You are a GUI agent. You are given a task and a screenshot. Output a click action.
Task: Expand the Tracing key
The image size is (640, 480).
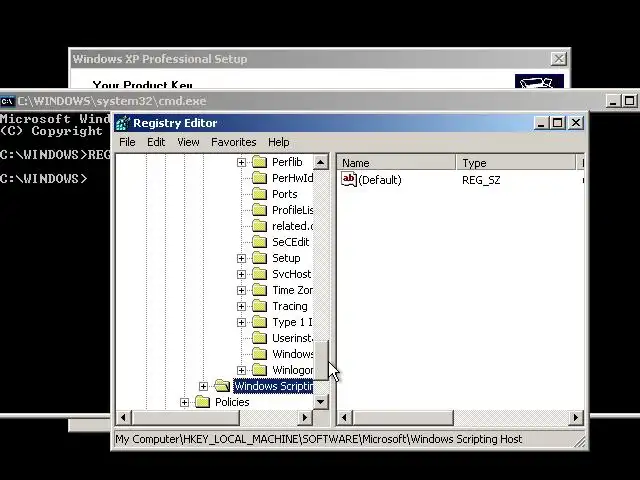pos(241,306)
